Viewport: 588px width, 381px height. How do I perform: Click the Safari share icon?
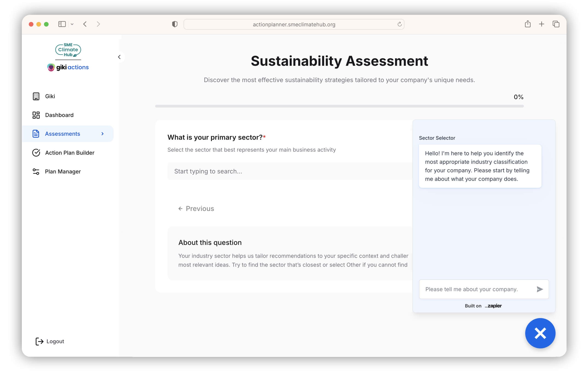tap(527, 24)
